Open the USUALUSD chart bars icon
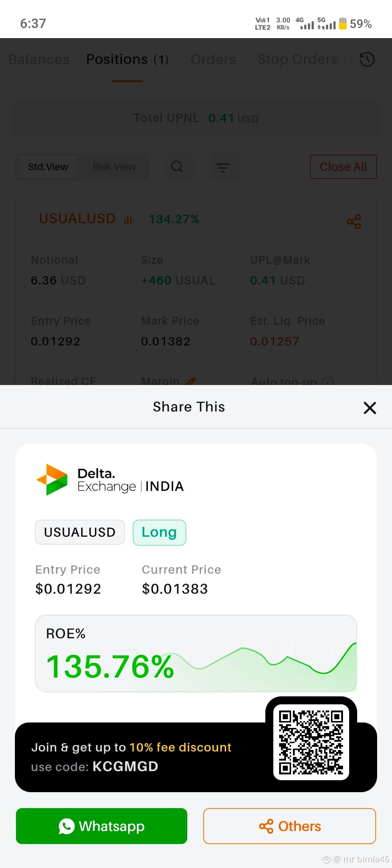The image size is (392, 868). tap(128, 220)
